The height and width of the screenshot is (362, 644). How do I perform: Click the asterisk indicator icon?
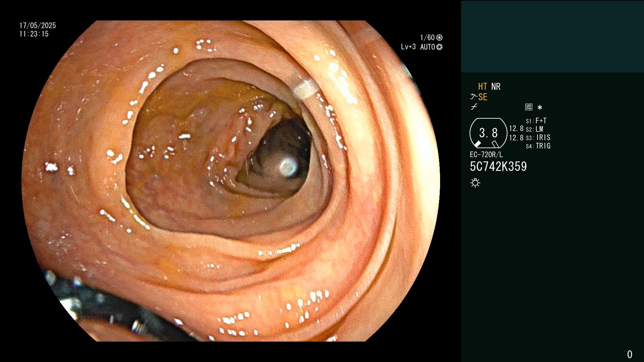coord(540,108)
